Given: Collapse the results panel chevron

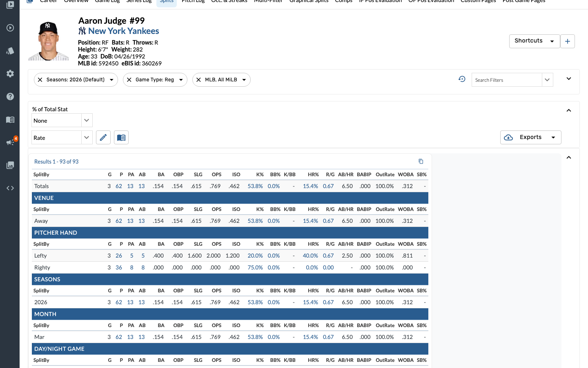Looking at the screenshot, I should pyautogui.click(x=569, y=157).
